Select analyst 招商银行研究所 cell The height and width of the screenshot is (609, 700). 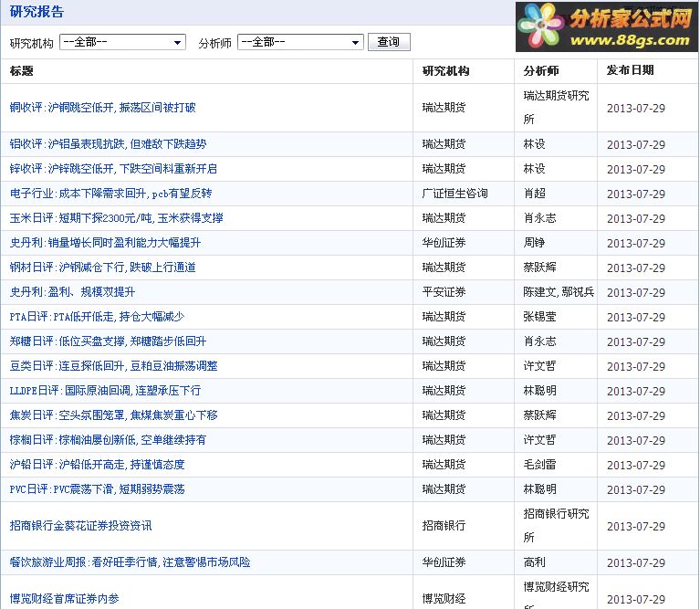(556, 526)
